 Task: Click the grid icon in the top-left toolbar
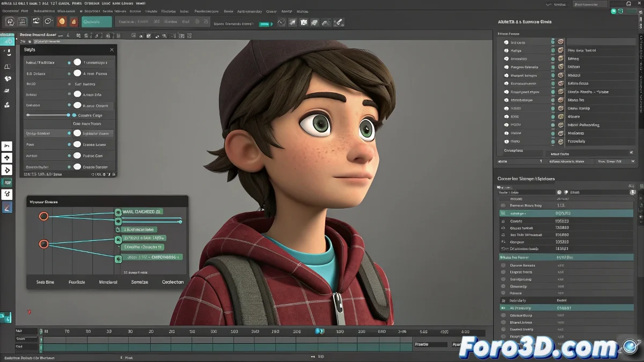click(x=23, y=21)
